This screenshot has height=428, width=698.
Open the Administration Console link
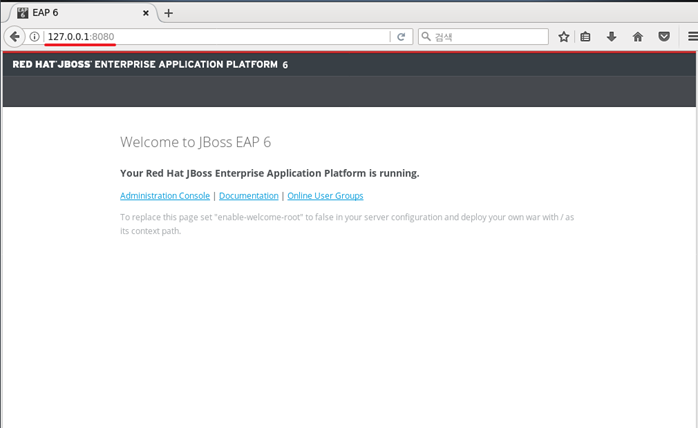pos(165,196)
